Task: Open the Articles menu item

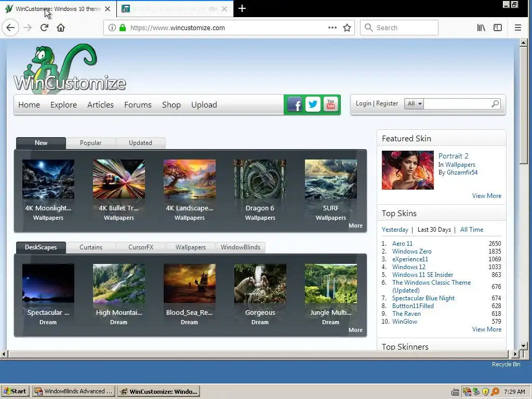Action: tap(100, 105)
